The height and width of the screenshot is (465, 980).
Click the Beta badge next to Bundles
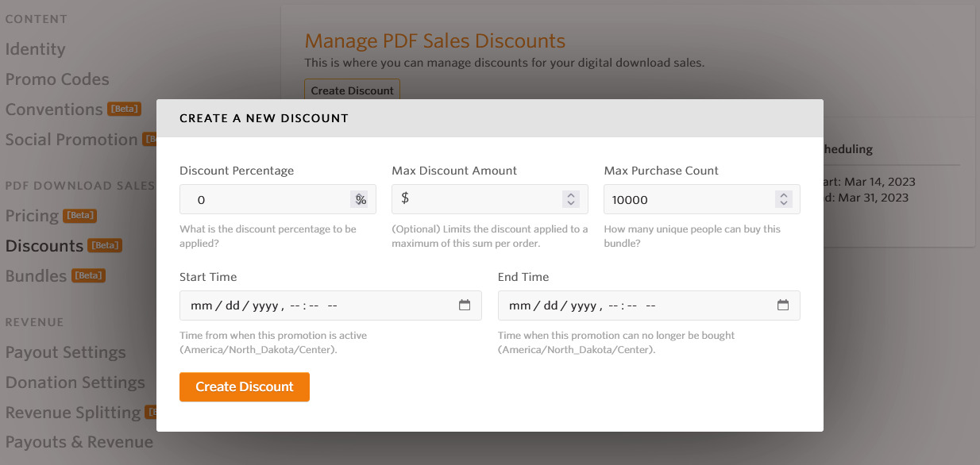(x=88, y=276)
